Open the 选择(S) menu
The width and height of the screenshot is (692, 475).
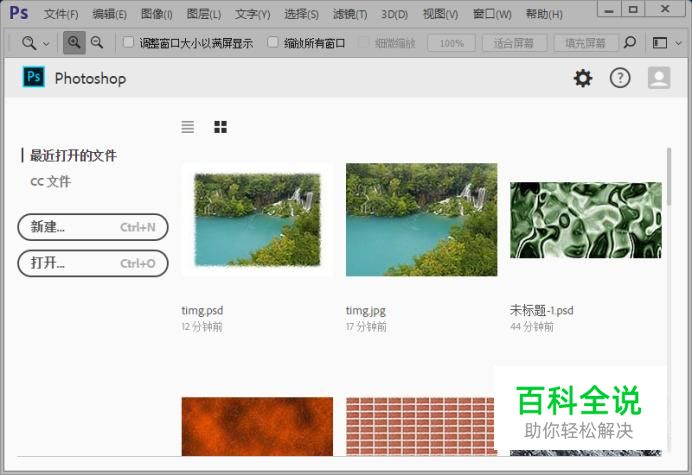click(301, 14)
